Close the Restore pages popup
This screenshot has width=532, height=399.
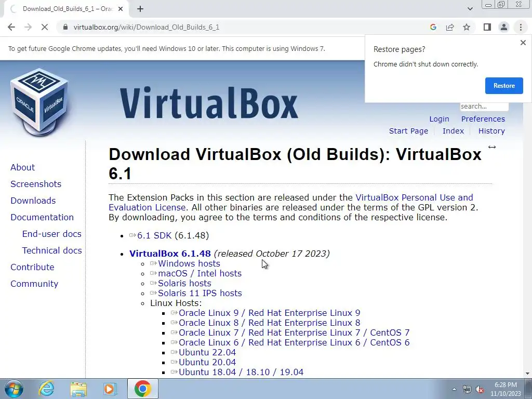pos(523,43)
